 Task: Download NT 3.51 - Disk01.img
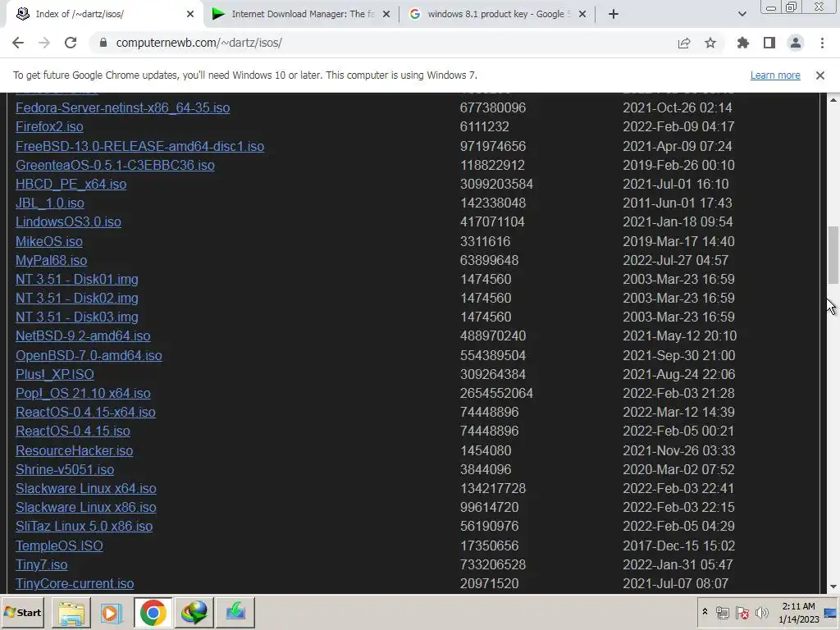click(x=76, y=279)
